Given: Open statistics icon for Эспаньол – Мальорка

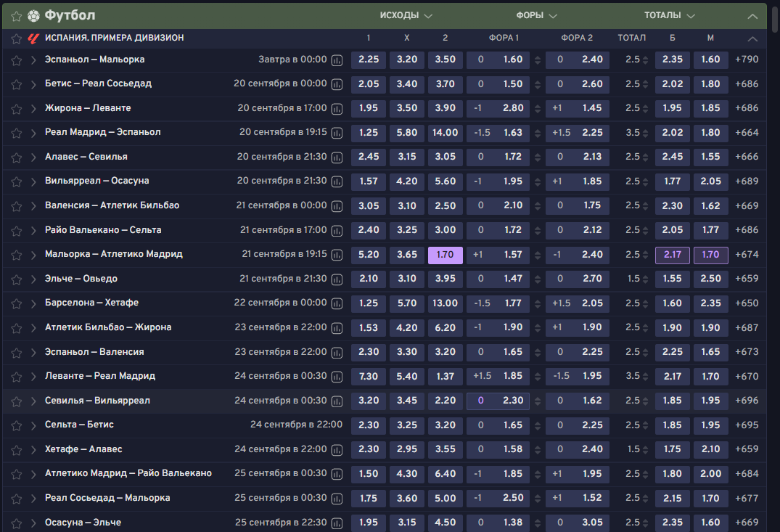Looking at the screenshot, I should (337, 60).
